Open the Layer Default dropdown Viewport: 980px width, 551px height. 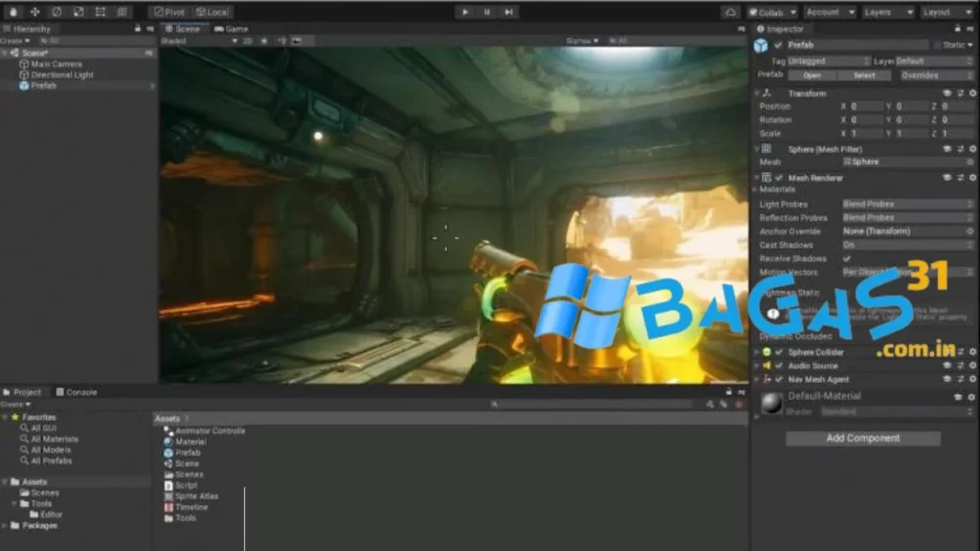(934, 61)
